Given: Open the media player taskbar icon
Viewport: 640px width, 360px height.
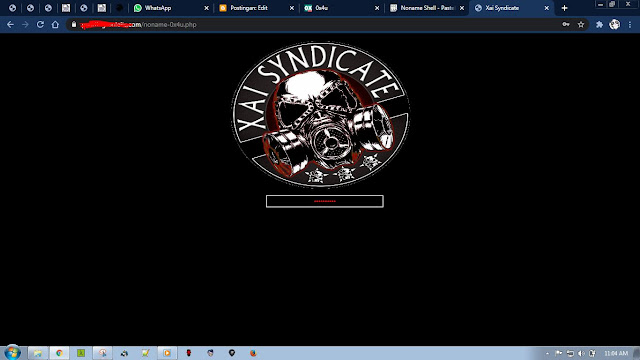Looking at the screenshot, I should (167, 353).
